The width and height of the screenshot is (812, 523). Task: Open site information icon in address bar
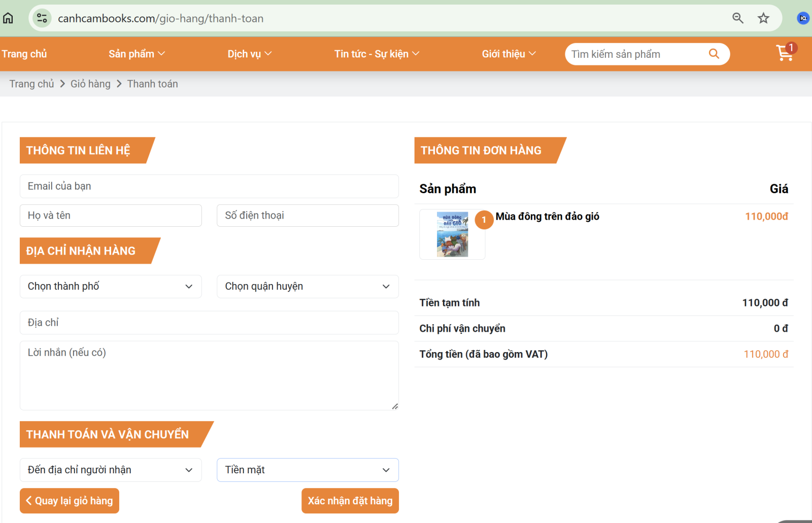(x=42, y=19)
